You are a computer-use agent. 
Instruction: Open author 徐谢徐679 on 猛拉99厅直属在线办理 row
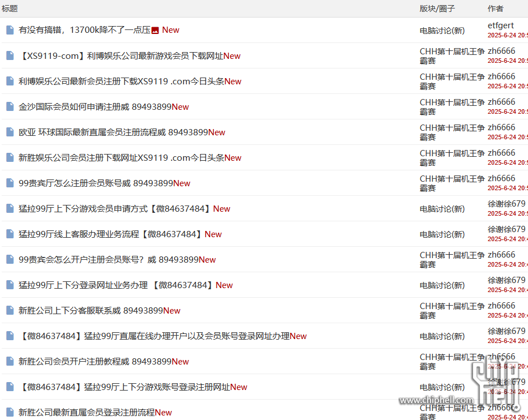[506, 331]
